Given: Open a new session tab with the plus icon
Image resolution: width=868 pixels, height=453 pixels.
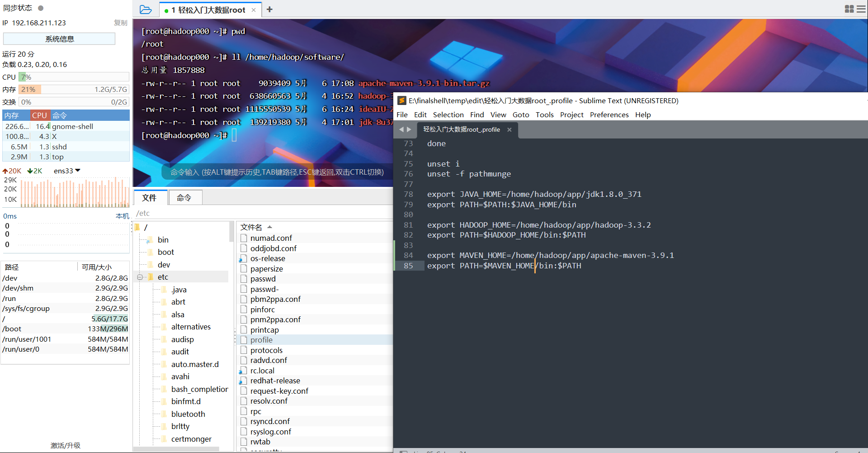Looking at the screenshot, I should [270, 9].
